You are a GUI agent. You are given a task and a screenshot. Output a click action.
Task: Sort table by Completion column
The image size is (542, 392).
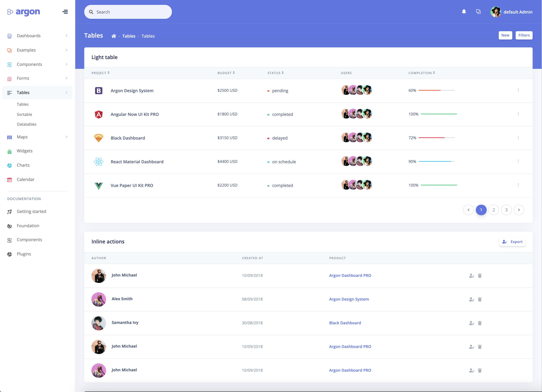pyautogui.click(x=422, y=73)
